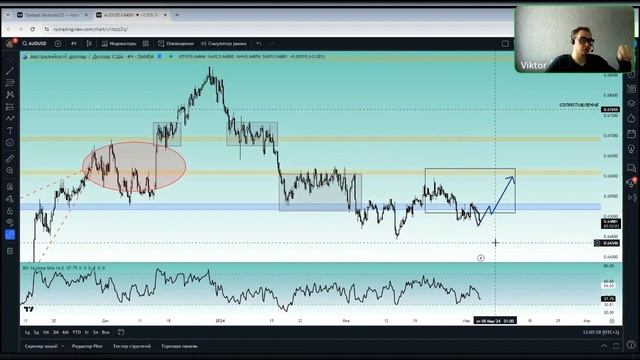Select the brush drawing tool

[10, 119]
